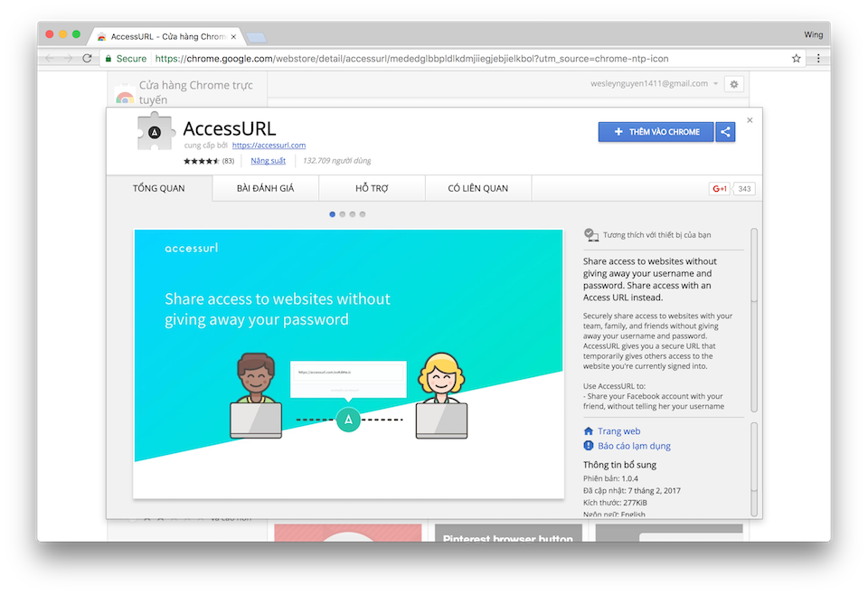868x595 pixels.
Task: Bookmark this page with the star icon
Action: click(796, 58)
